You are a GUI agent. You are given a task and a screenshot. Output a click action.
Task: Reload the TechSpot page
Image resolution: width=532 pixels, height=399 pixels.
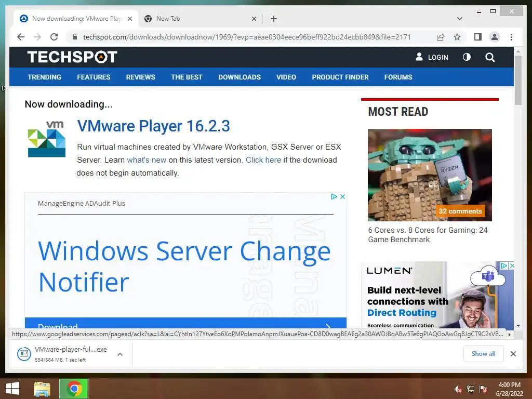[54, 37]
